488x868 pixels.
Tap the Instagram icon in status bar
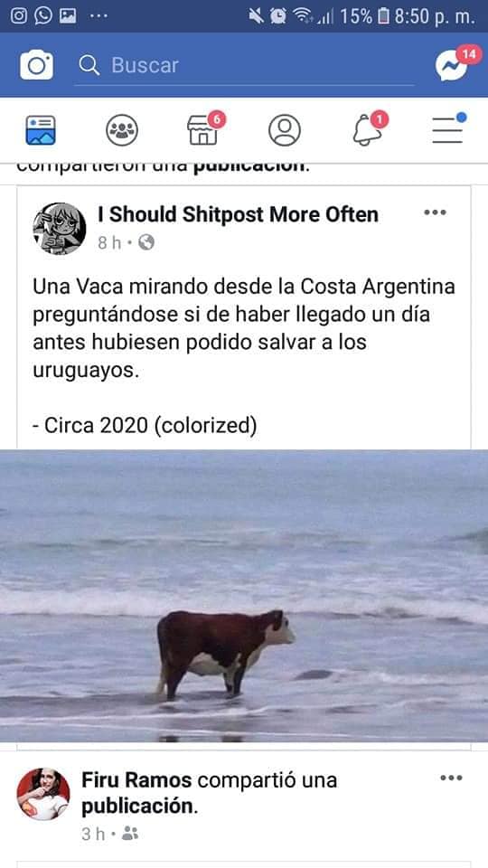coord(18,16)
